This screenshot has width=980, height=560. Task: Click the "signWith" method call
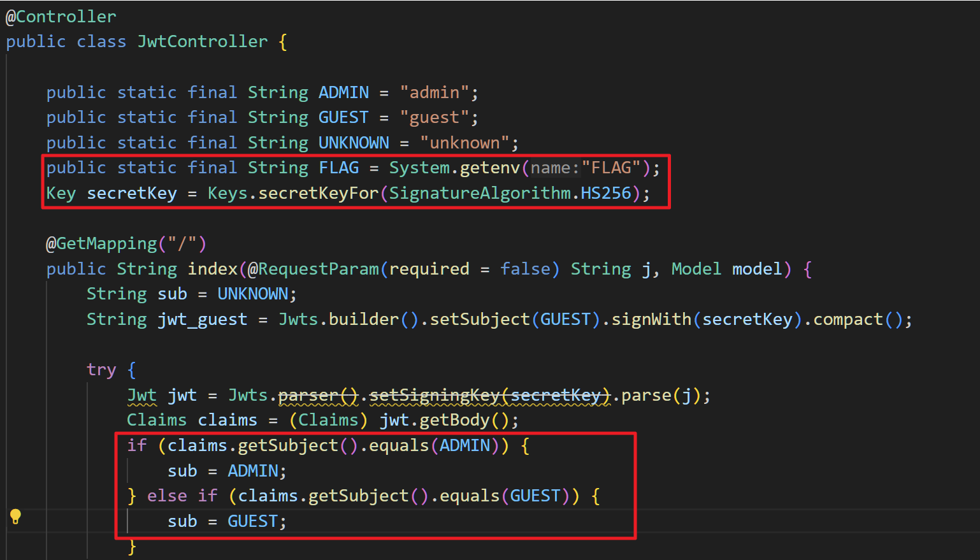[x=651, y=319]
